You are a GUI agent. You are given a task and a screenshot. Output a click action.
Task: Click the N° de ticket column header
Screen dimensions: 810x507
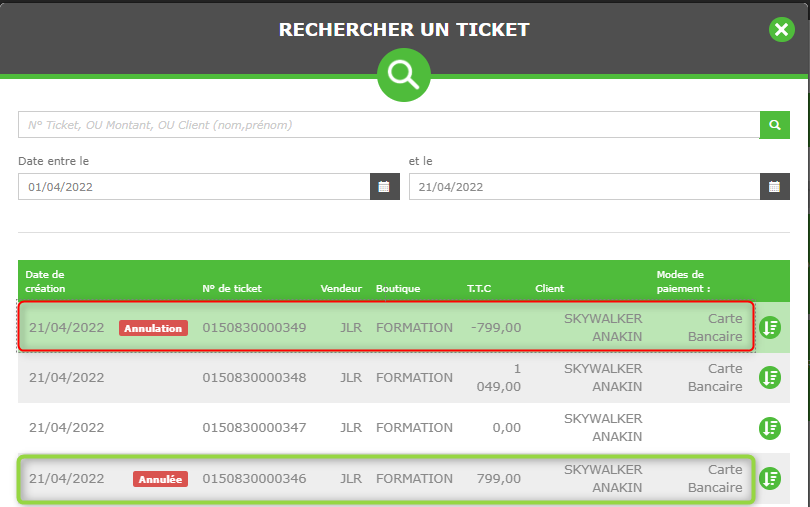click(x=232, y=288)
